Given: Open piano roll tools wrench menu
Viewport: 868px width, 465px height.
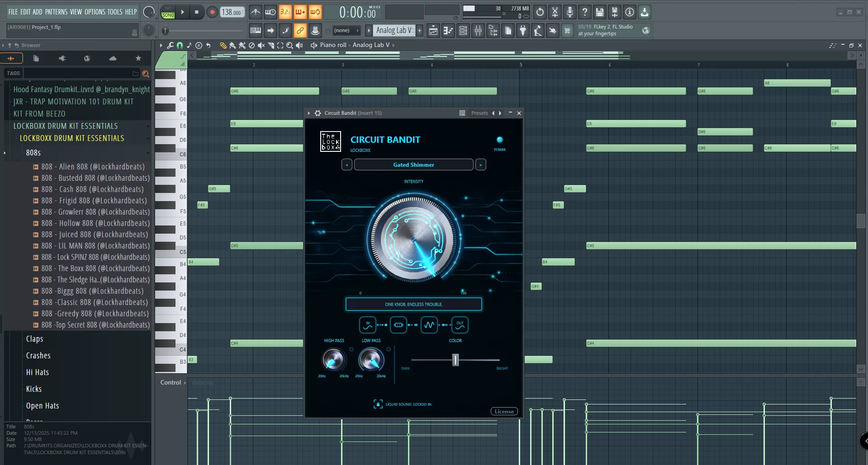Looking at the screenshot, I should coord(170,45).
